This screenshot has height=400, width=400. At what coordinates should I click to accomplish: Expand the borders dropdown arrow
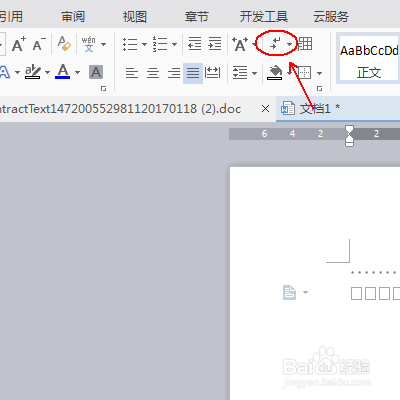[319, 73]
